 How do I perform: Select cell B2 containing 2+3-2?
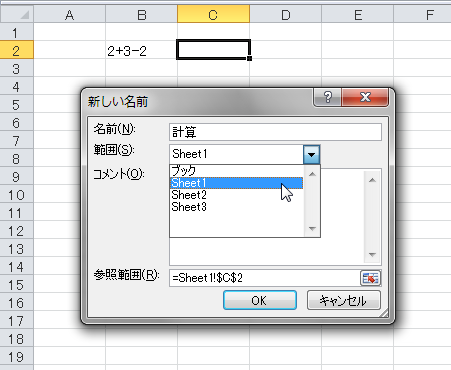141,51
